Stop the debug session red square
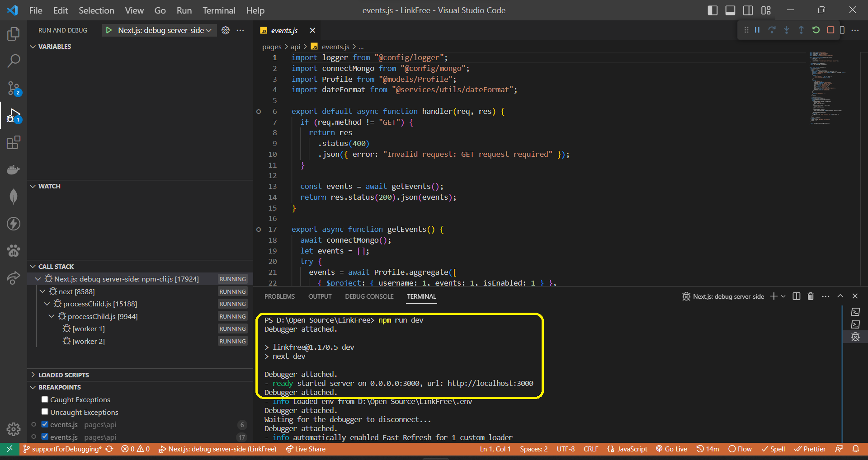Screen dimensions: 868x460 pyautogui.click(x=830, y=30)
